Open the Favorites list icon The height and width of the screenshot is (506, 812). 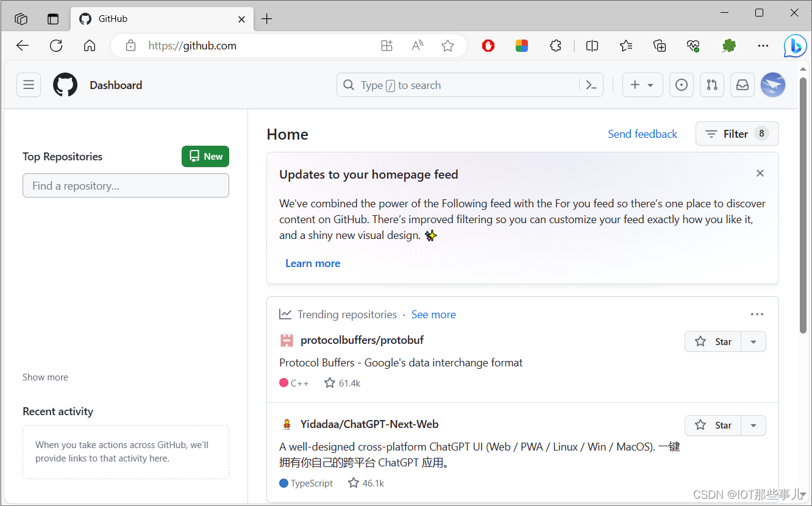(x=625, y=46)
